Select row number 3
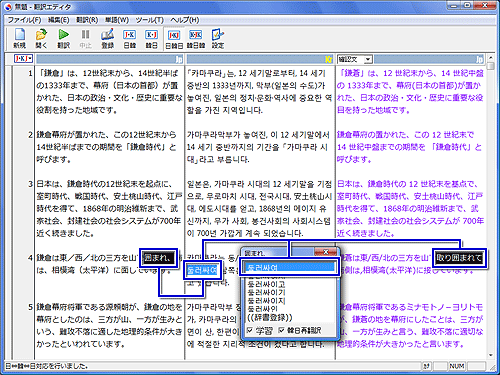Screen dimensions: 500x375 [x=30, y=184]
